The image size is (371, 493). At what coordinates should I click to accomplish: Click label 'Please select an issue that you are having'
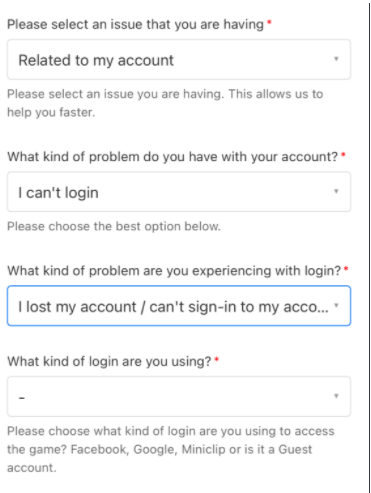(135, 25)
